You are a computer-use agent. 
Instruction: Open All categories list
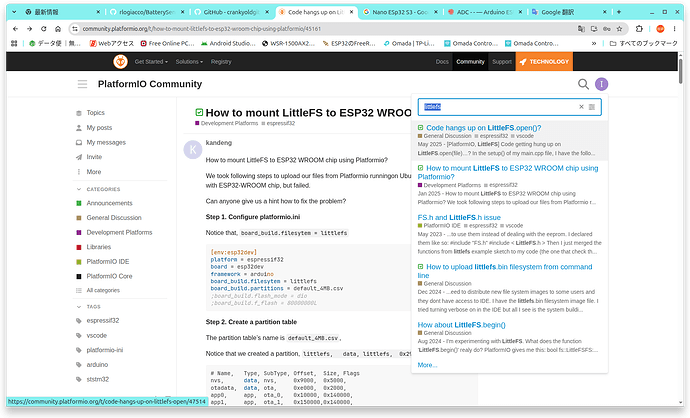pos(103,290)
